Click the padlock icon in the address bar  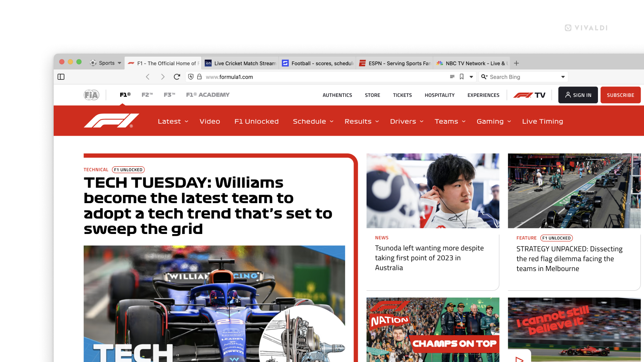[199, 77]
